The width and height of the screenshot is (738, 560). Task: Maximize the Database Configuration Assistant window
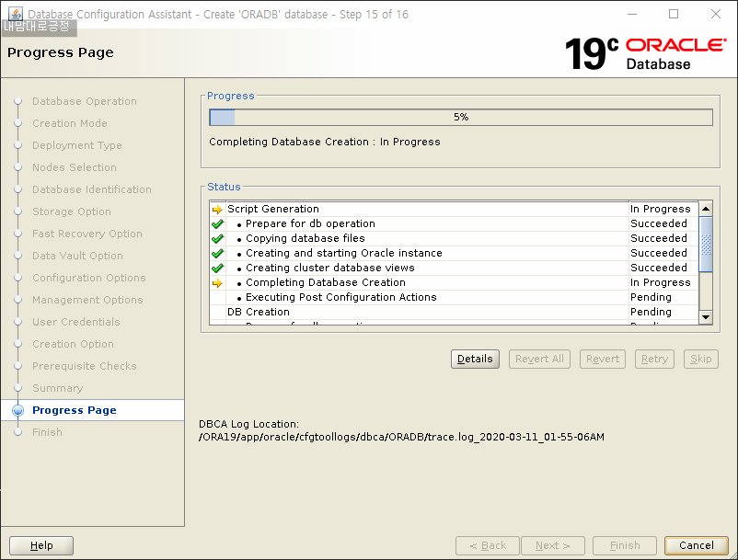pyautogui.click(x=674, y=14)
